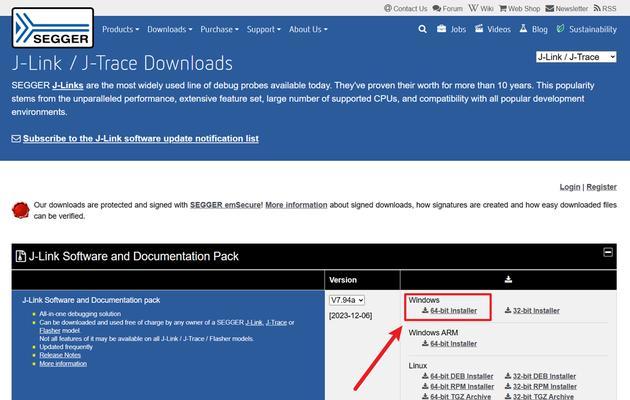
Task: Subscribe to the J-Link software update notification list
Action: (x=141, y=139)
